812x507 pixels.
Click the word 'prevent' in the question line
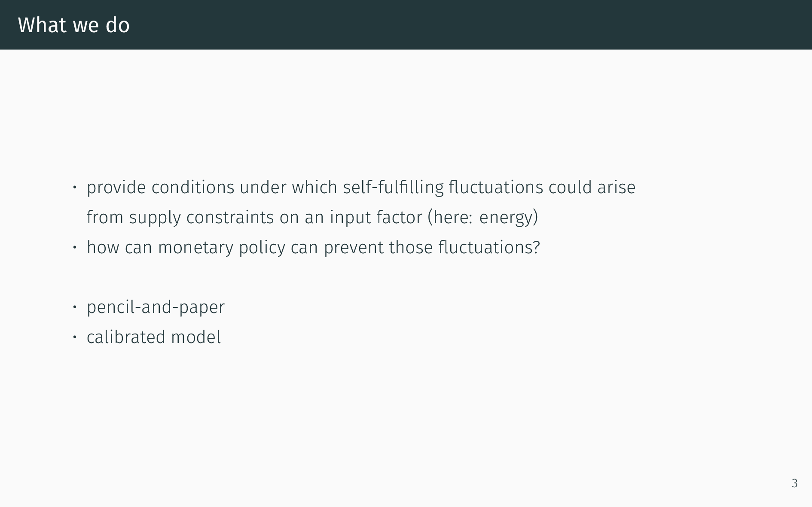click(x=354, y=248)
